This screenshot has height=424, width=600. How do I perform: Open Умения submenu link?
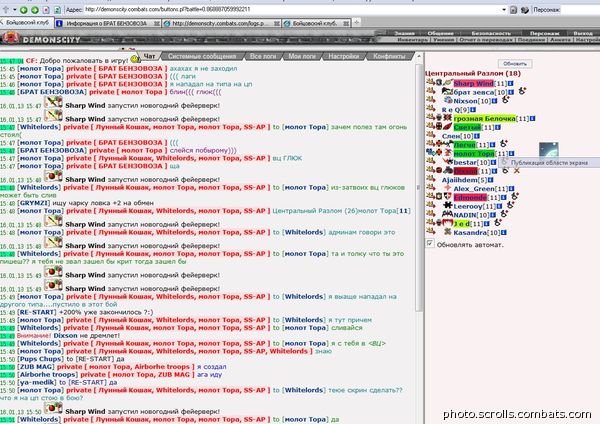443,39
